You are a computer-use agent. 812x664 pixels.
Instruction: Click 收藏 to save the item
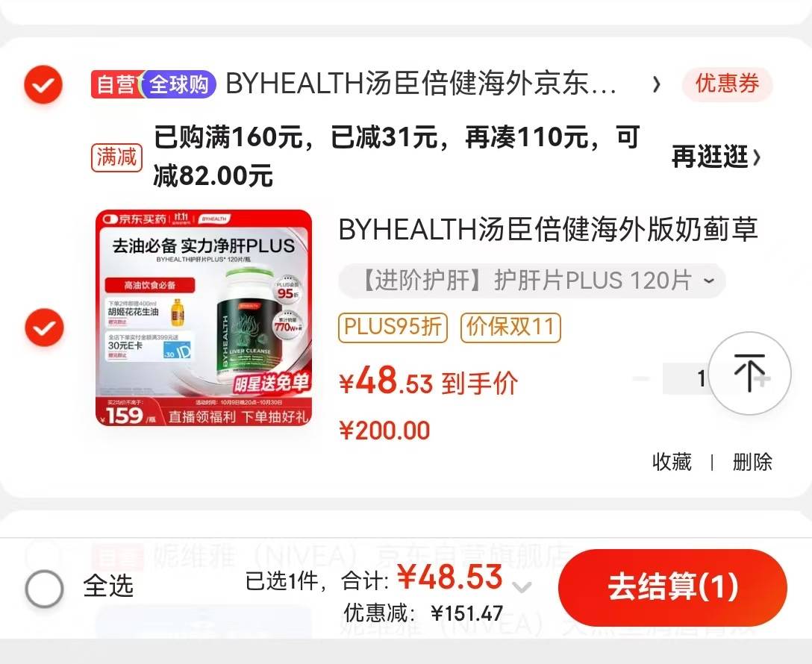pyautogui.click(x=672, y=462)
